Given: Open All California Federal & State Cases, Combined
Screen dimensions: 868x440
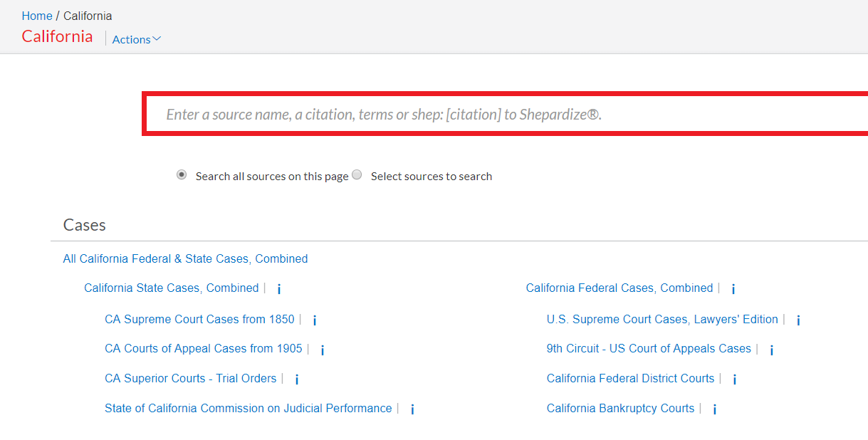Looking at the screenshot, I should pyautogui.click(x=186, y=258).
